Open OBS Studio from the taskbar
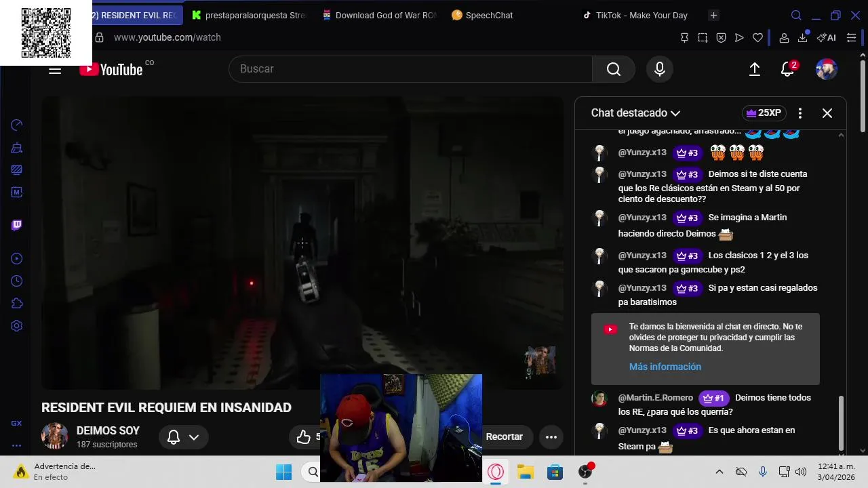868x488 pixels. click(x=585, y=472)
